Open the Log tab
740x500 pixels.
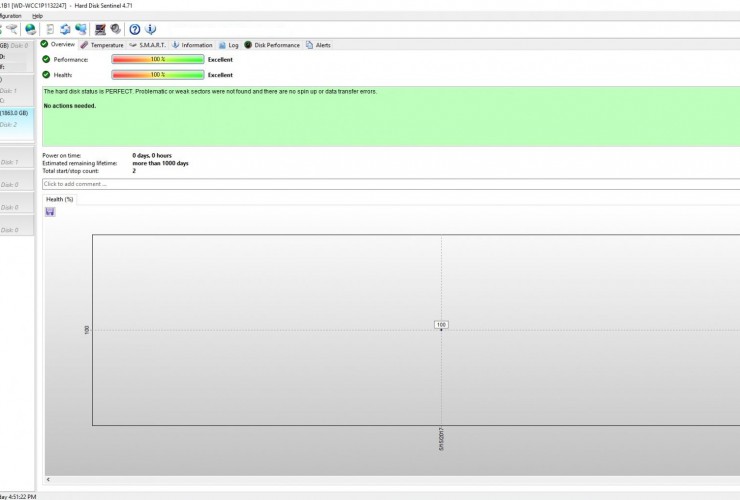(229, 45)
